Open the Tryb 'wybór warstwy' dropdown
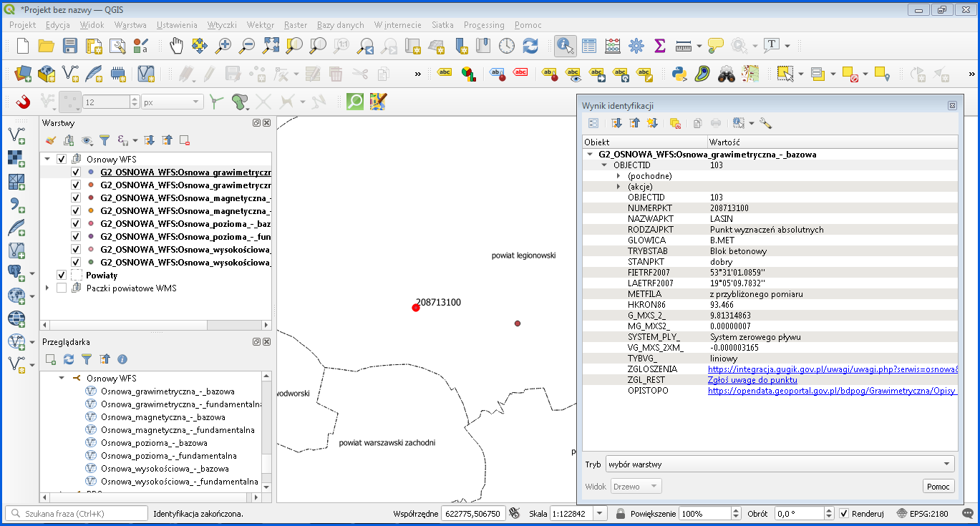 click(780, 464)
